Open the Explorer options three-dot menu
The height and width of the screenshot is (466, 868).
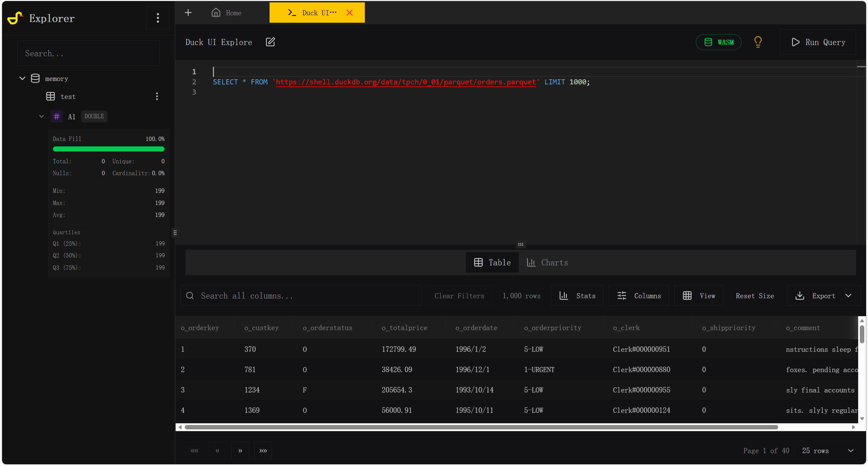coord(157,18)
